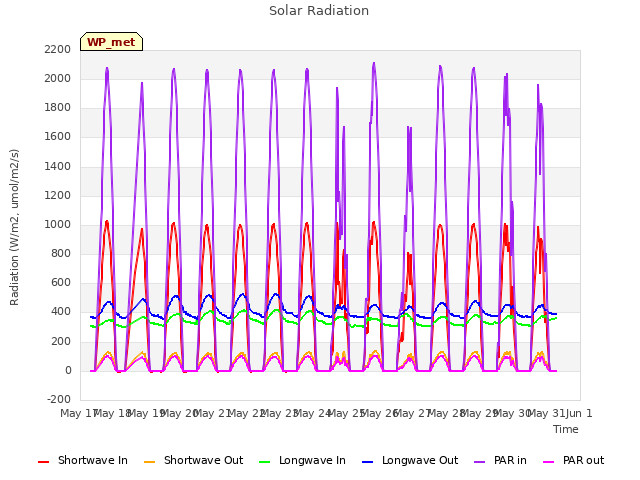Toggle the Longwave Out legend entry
Image resolution: width=640 pixels, height=480 pixels.
[x=410, y=460]
